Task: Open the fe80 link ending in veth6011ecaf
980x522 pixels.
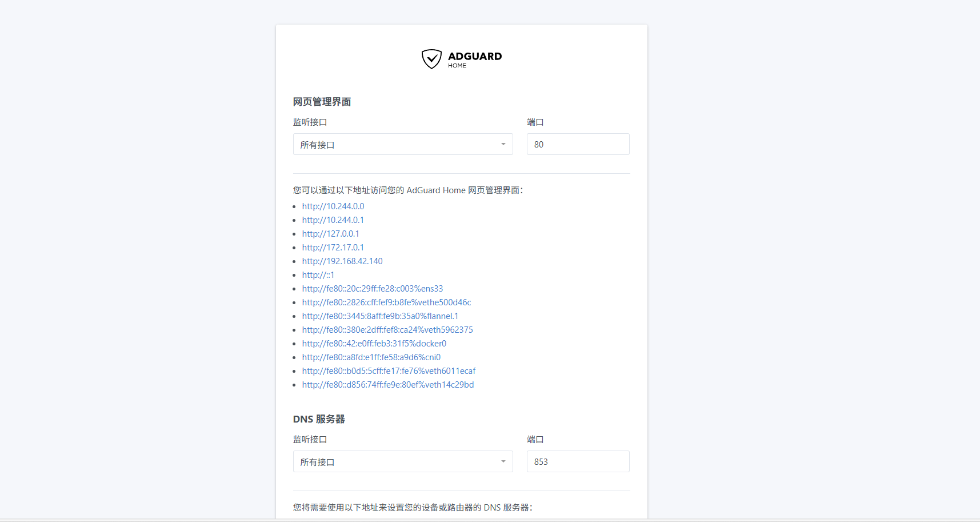Action: pos(389,371)
